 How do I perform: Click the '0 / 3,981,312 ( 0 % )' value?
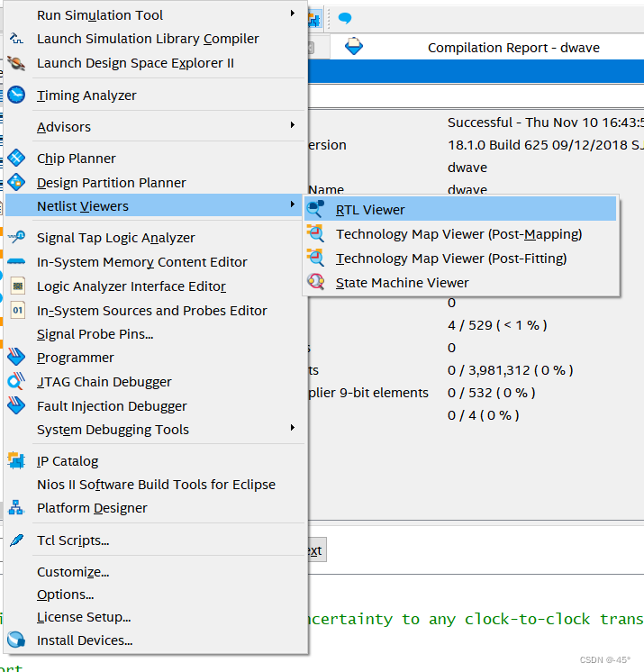click(511, 370)
